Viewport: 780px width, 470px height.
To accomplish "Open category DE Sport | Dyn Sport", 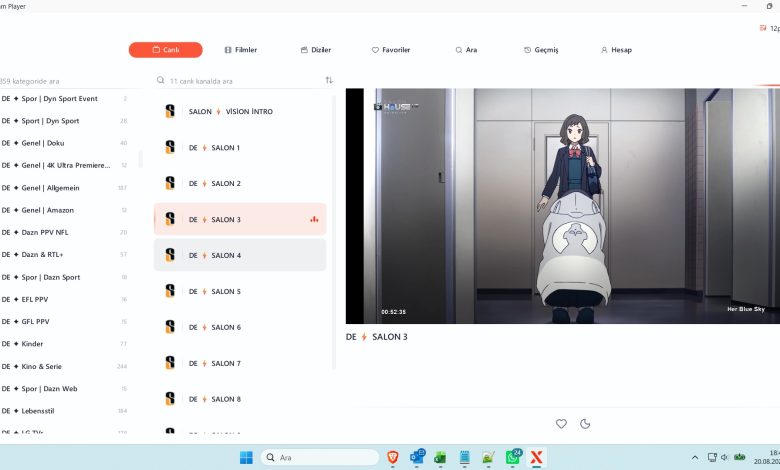I will (65, 121).
